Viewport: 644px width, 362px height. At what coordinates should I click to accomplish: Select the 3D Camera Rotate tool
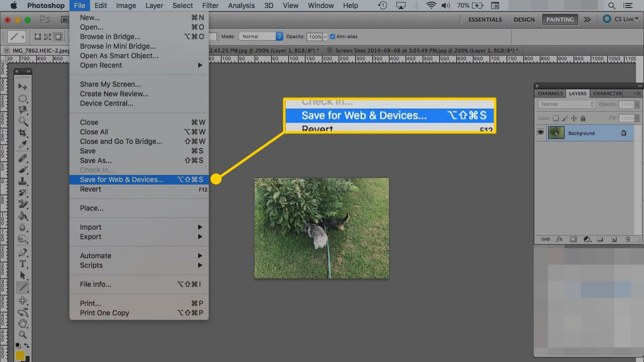(x=23, y=312)
